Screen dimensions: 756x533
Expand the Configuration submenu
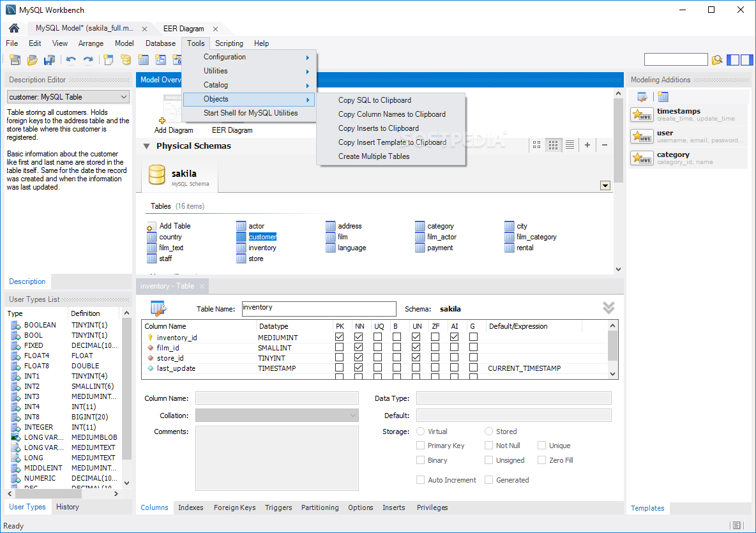(249, 57)
